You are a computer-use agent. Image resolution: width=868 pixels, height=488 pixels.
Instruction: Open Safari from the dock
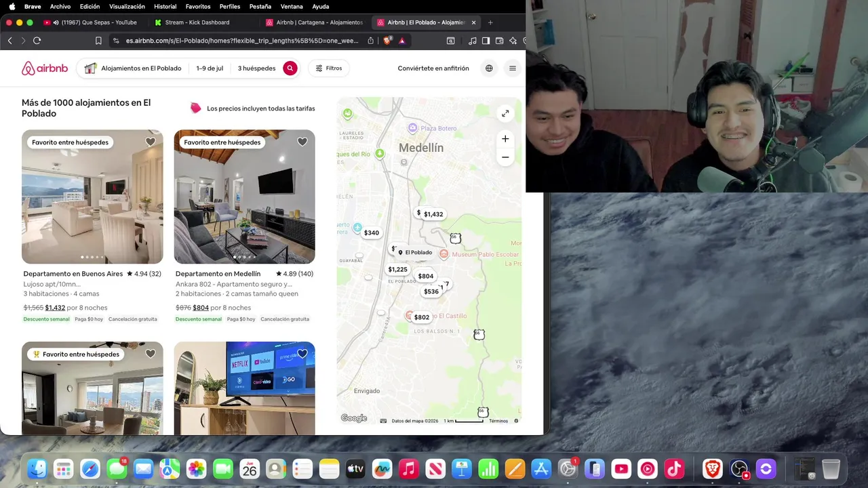[x=90, y=469]
